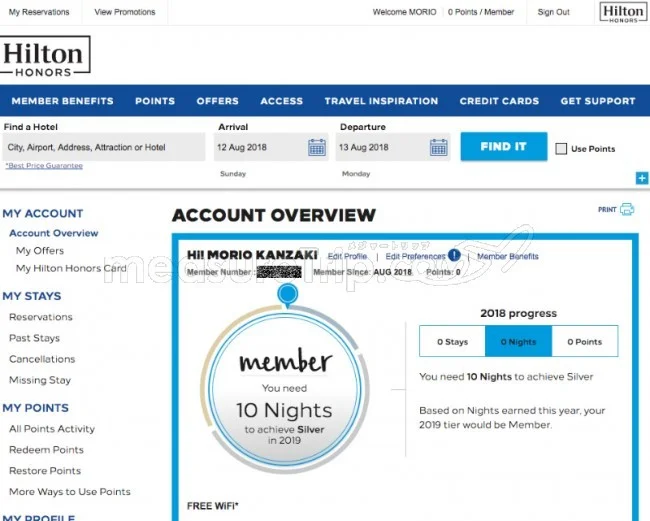Click the Edit Preferences link
This screenshot has width=650, height=521.
point(415,256)
